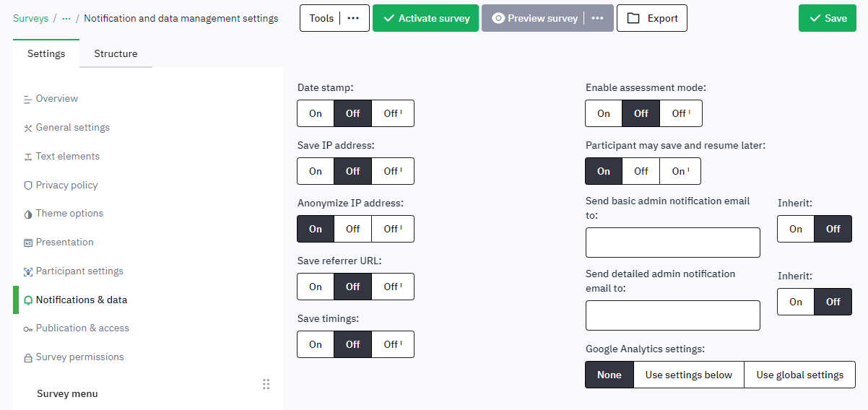Viewport: 868px width, 410px height.
Task: Click the General settings tools icon
Action: pos(28,128)
